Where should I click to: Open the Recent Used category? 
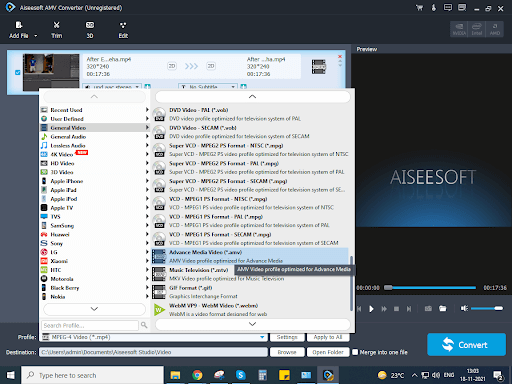[x=95, y=110]
